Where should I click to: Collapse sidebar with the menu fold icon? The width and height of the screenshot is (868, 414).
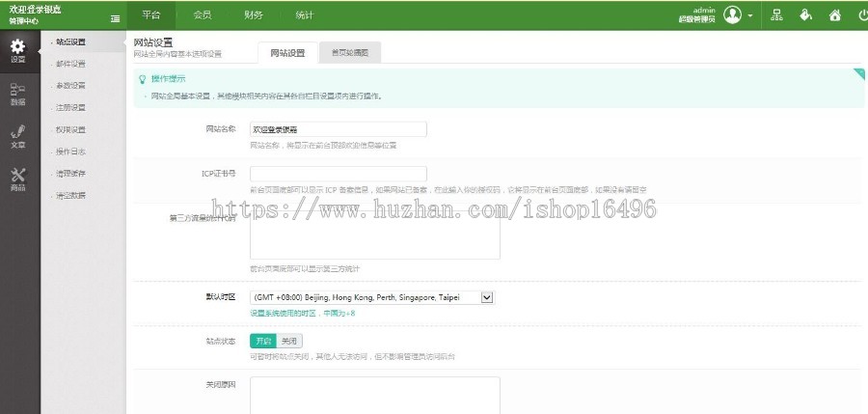(x=115, y=18)
